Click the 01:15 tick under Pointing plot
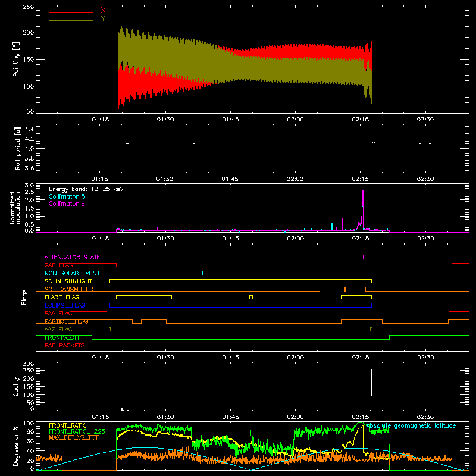476x476 pixels. [101, 120]
